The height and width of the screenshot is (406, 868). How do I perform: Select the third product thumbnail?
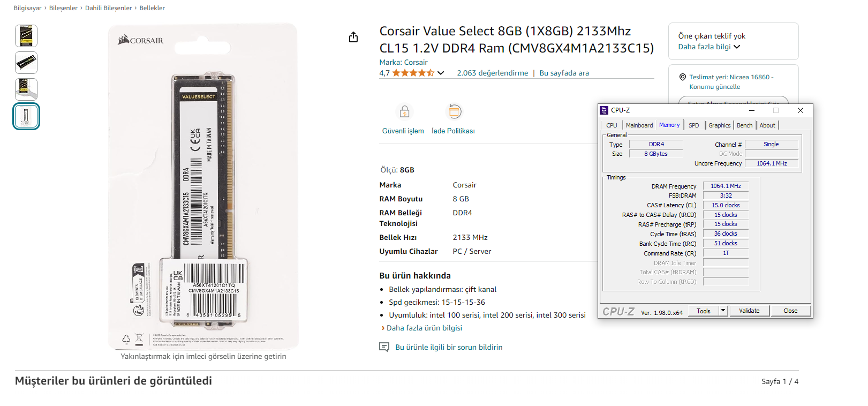click(x=26, y=89)
